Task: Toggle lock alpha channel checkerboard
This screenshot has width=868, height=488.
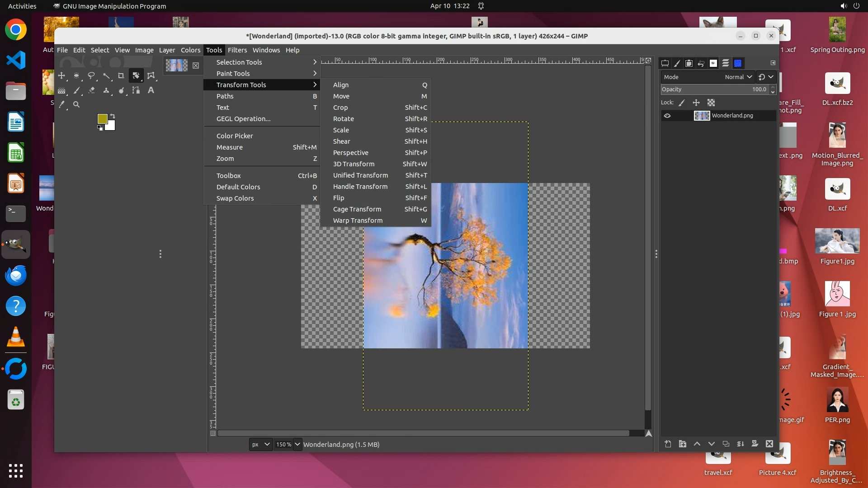Action: 711,103
